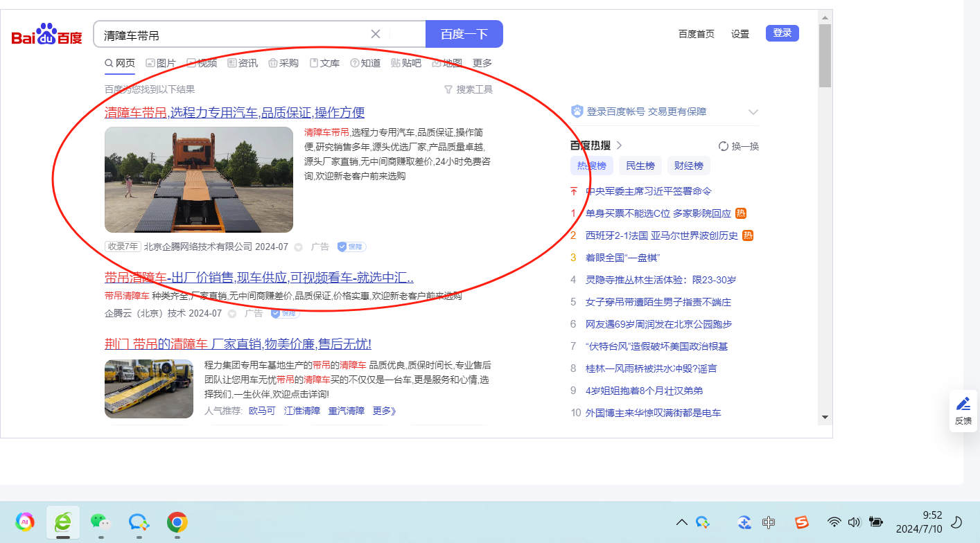The width and height of the screenshot is (980, 543).
Task: Toggle the 中 Chinese input mode indicator
Action: [769, 522]
